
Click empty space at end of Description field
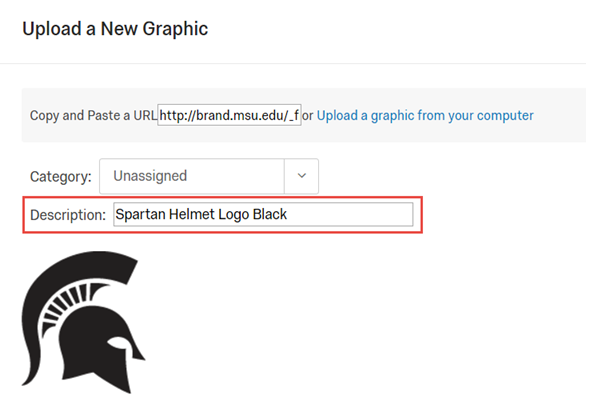coord(350,214)
